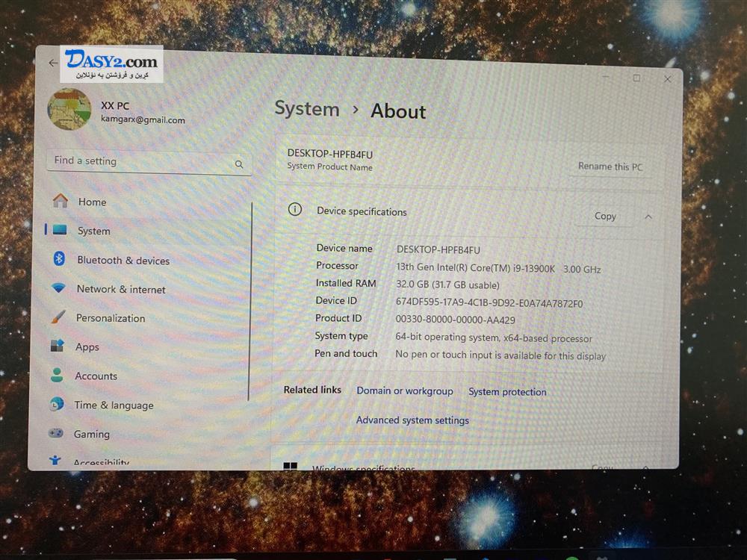The height and width of the screenshot is (560, 747).
Task: Open Advanced system settings link
Action: tap(412, 420)
